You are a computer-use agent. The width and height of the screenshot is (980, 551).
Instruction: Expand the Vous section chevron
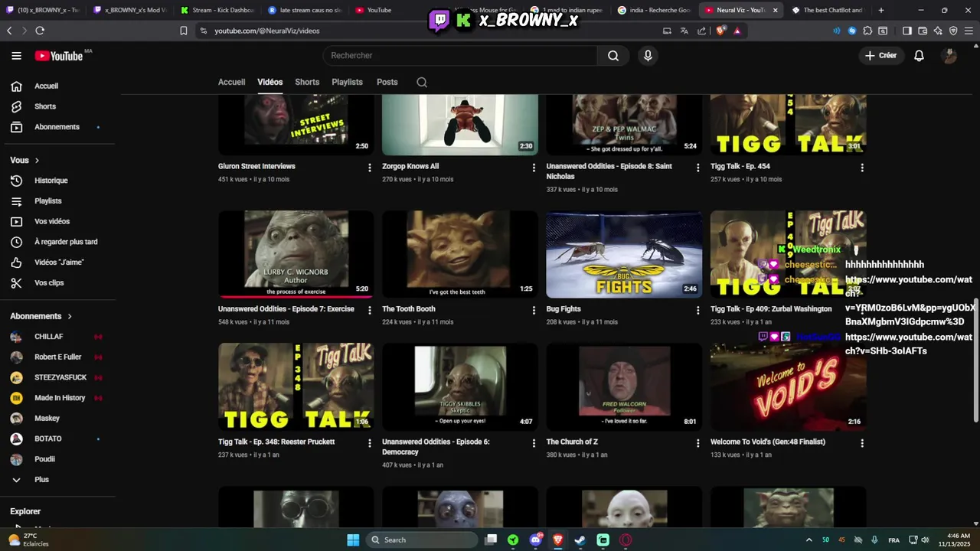[37, 160]
